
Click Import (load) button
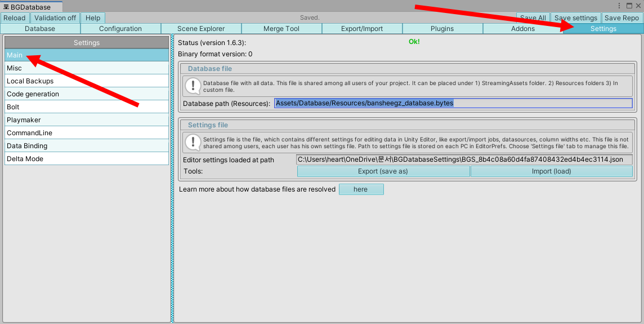pos(552,171)
